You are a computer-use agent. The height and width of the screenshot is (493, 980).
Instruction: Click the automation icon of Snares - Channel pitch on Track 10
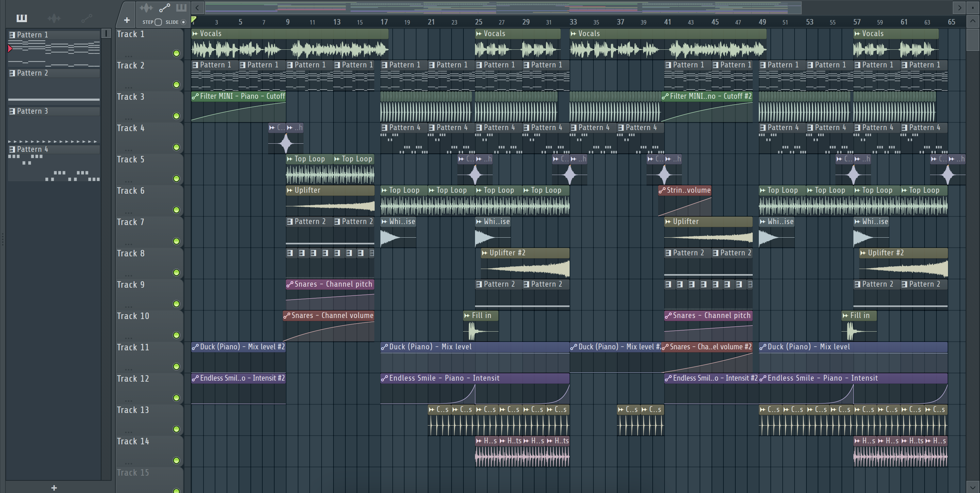[x=668, y=316]
